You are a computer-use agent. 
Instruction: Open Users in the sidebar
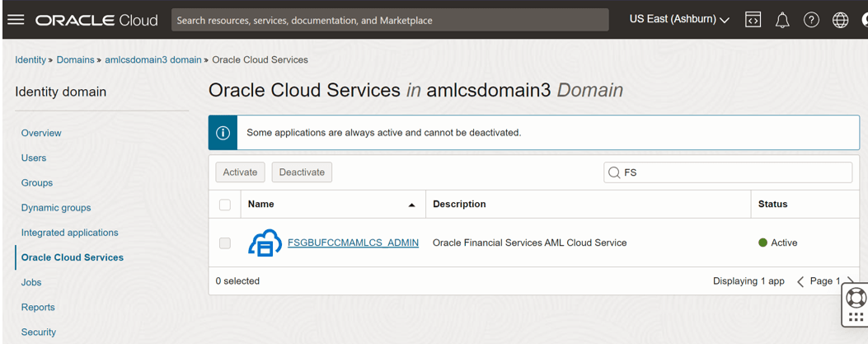[34, 158]
